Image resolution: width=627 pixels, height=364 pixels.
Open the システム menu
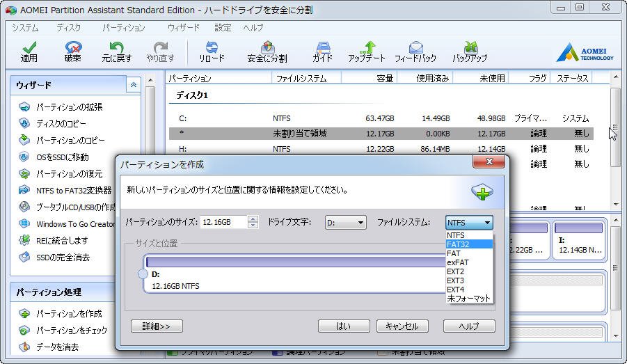pos(25,28)
